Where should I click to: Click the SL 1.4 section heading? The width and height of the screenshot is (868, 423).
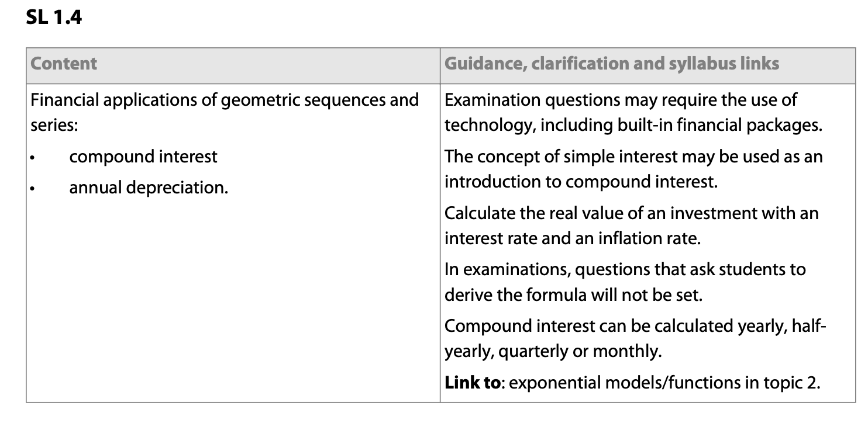tap(54, 18)
